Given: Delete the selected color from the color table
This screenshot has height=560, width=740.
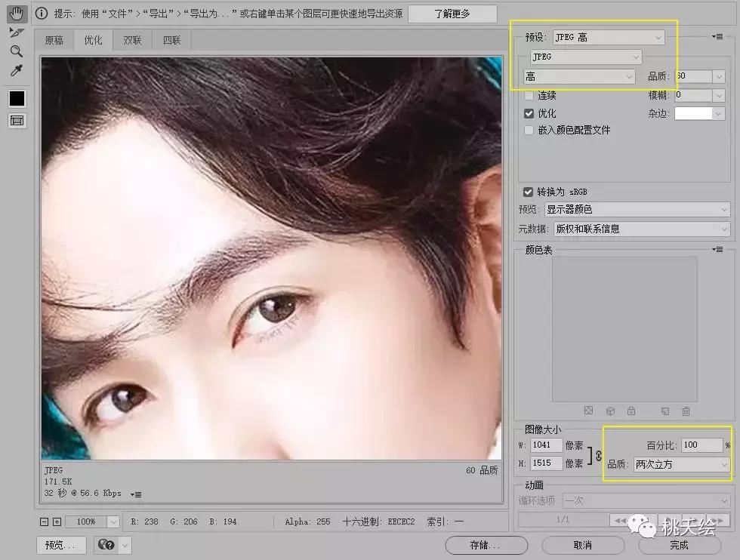Looking at the screenshot, I should (687, 411).
